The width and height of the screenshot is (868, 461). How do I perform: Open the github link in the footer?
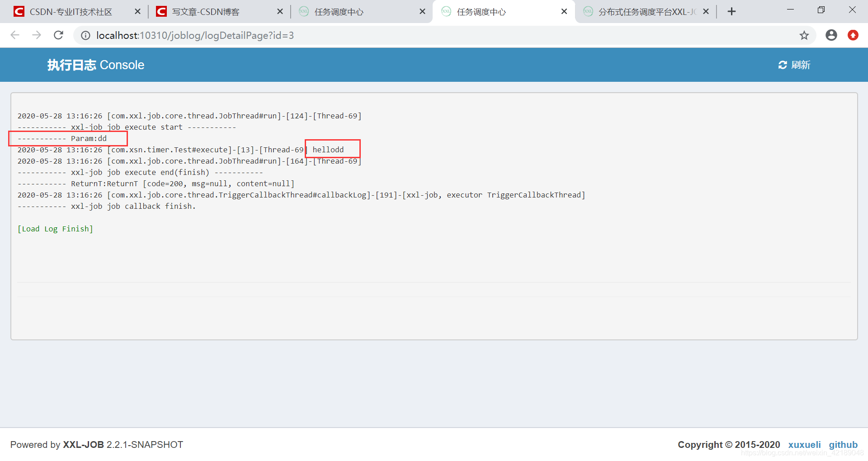coord(843,445)
